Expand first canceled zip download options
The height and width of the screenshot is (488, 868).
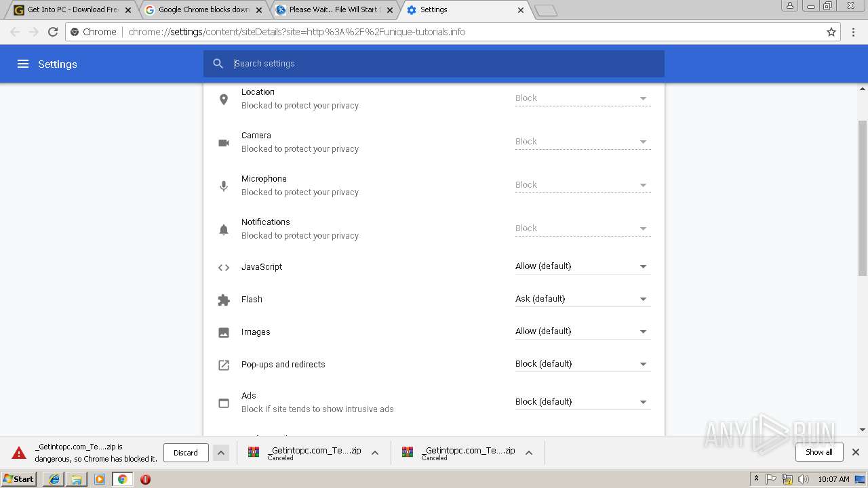pos(375,453)
